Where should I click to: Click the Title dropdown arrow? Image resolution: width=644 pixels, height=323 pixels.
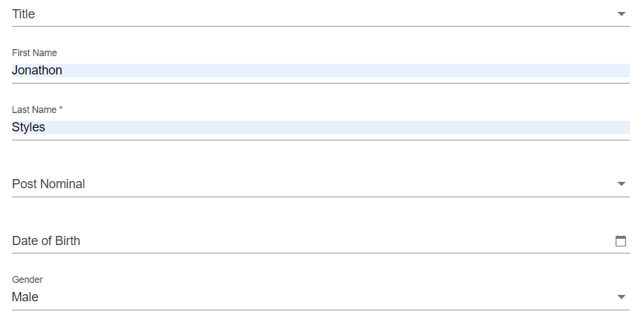coord(621,14)
